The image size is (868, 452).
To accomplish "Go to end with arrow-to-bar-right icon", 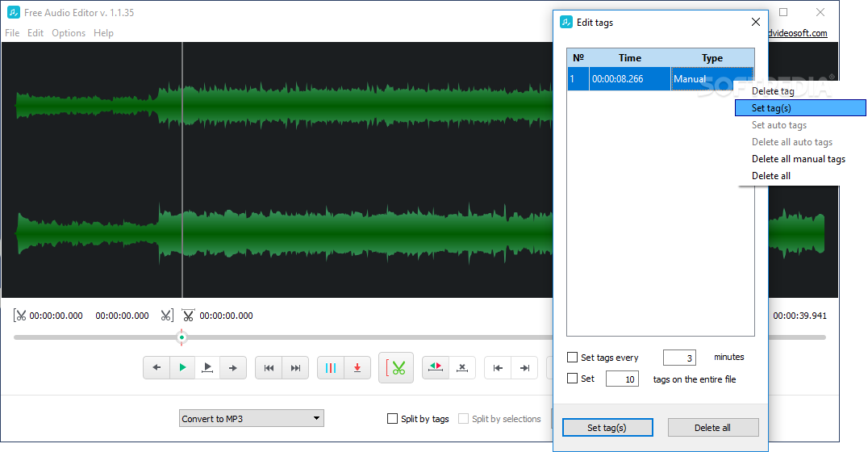I will [524, 368].
